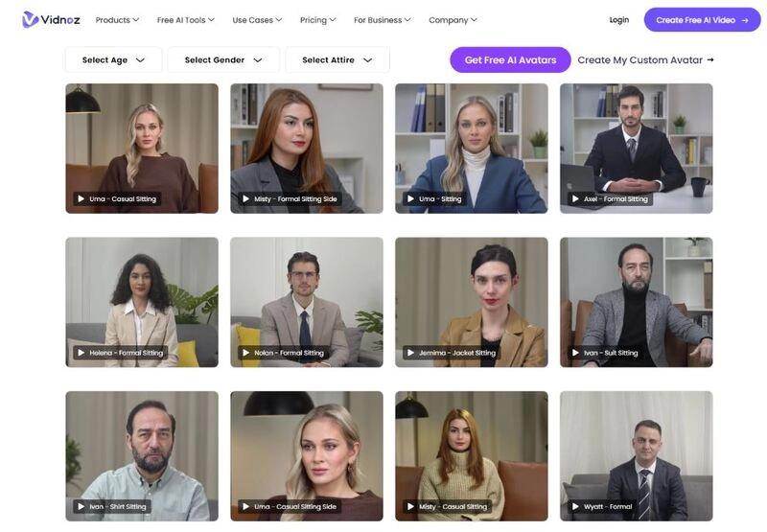Select the Uma - Casual Sitting Side thumbnail
This screenshot has width=767, height=532.
point(307,455)
